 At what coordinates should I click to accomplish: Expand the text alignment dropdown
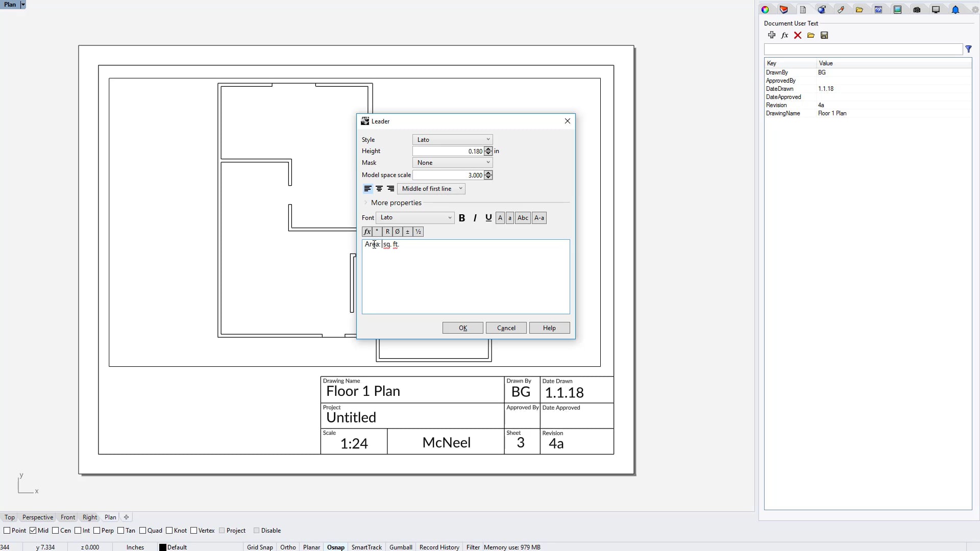tap(461, 188)
